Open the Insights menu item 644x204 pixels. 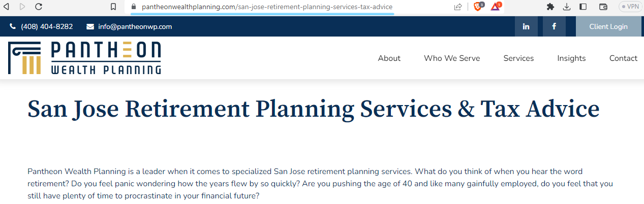click(571, 58)
